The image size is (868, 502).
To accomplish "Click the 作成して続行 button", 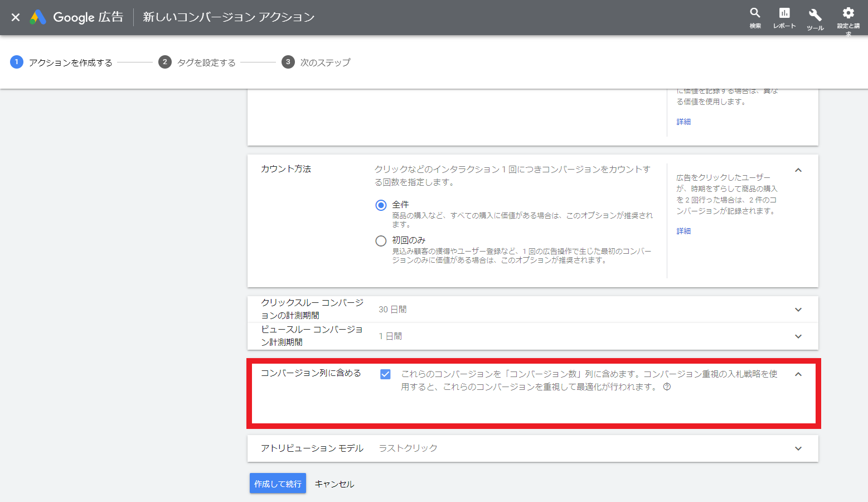I will coord(278,484).
